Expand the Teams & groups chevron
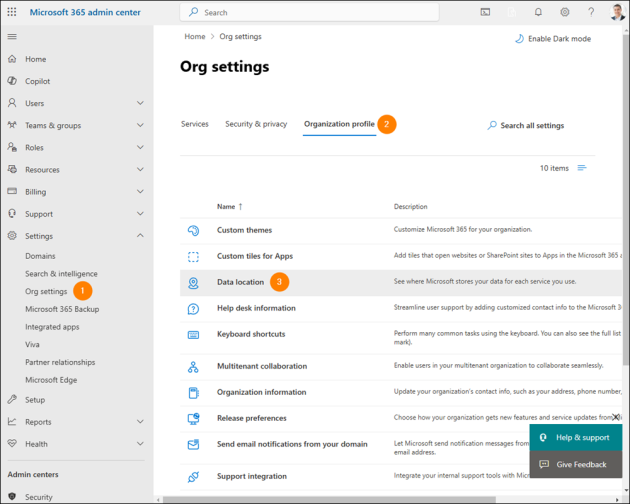630x504 pixels. (x=140, y=125)
